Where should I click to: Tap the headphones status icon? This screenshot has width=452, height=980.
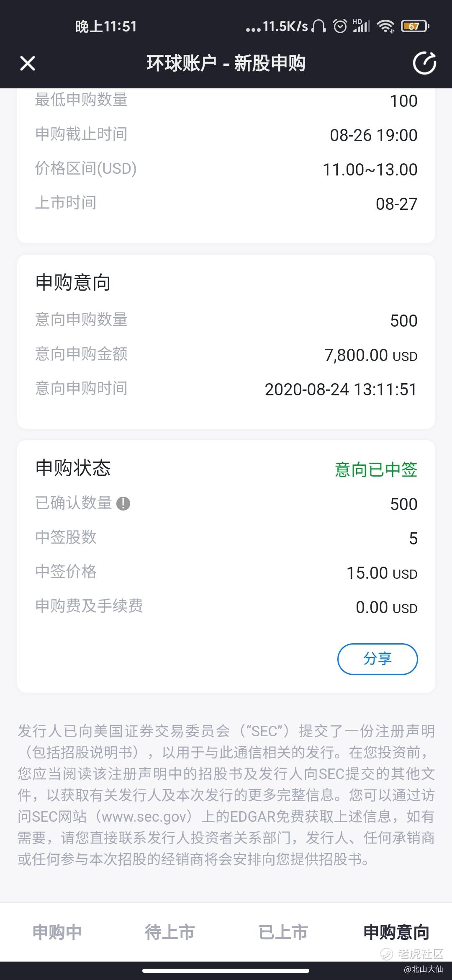[x=319, y=26]
